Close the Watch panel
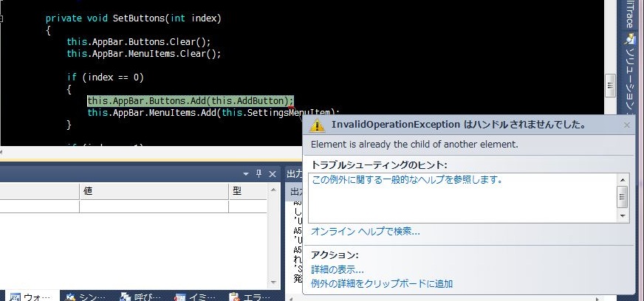This screenshot has height=301, width=644. (x=271, y=173)
